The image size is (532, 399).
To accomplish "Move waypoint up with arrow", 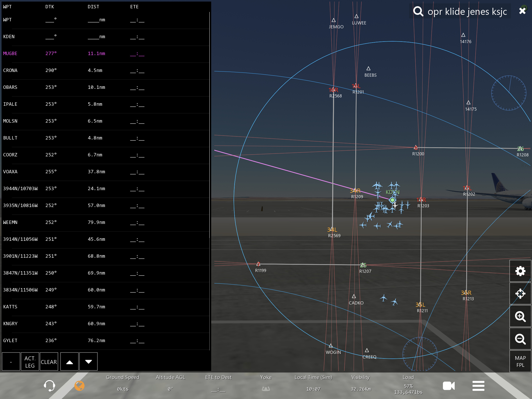I will coord(69,362).
